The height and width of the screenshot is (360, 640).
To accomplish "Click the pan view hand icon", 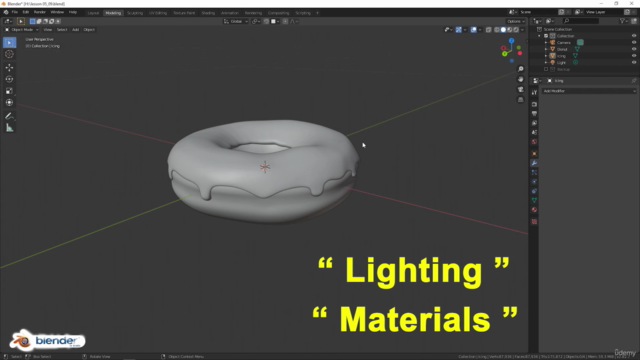I will [520, 79].
